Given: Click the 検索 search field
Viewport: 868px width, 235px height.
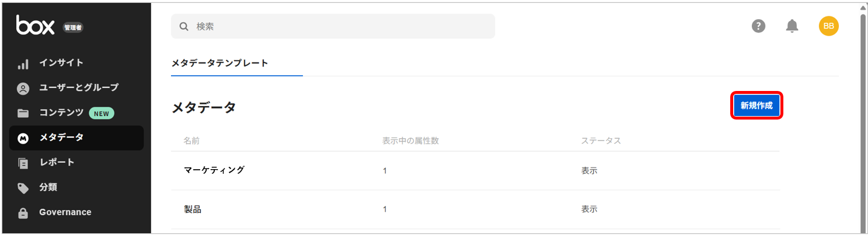Looking at the screenshot, I should 339,26.
